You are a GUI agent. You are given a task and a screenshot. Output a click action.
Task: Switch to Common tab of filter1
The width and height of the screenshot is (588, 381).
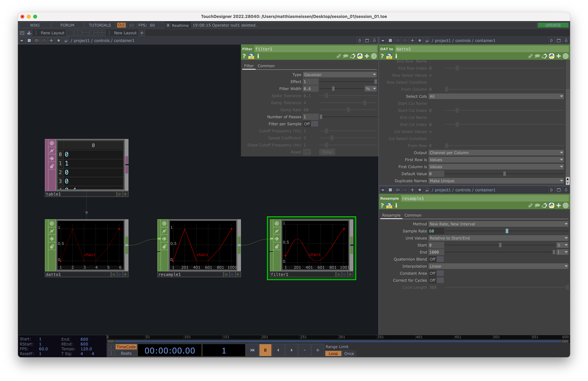[x=266, y=66]
